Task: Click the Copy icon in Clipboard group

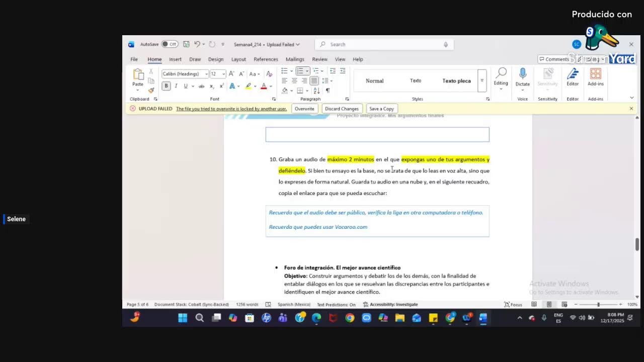Action: [151, 81]
